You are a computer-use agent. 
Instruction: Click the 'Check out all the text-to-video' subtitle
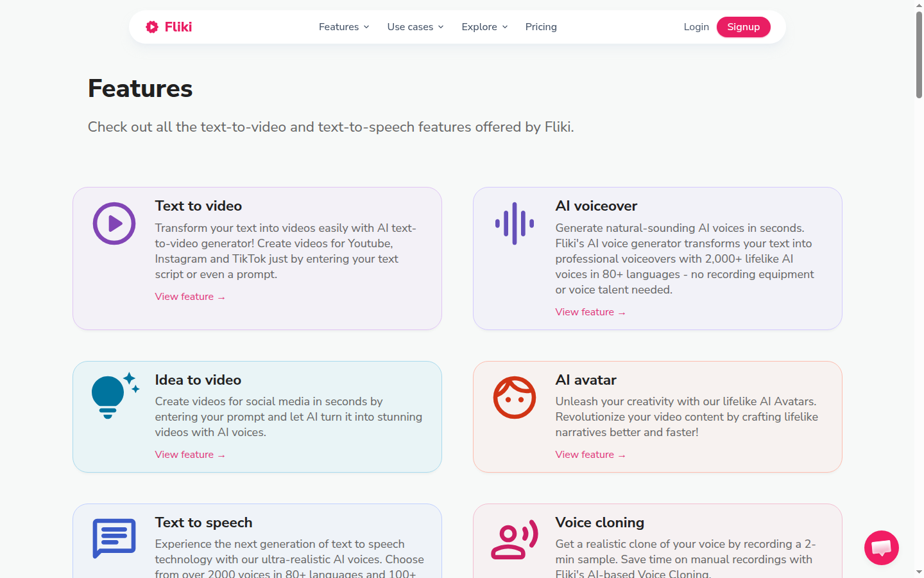click(330, 127)
